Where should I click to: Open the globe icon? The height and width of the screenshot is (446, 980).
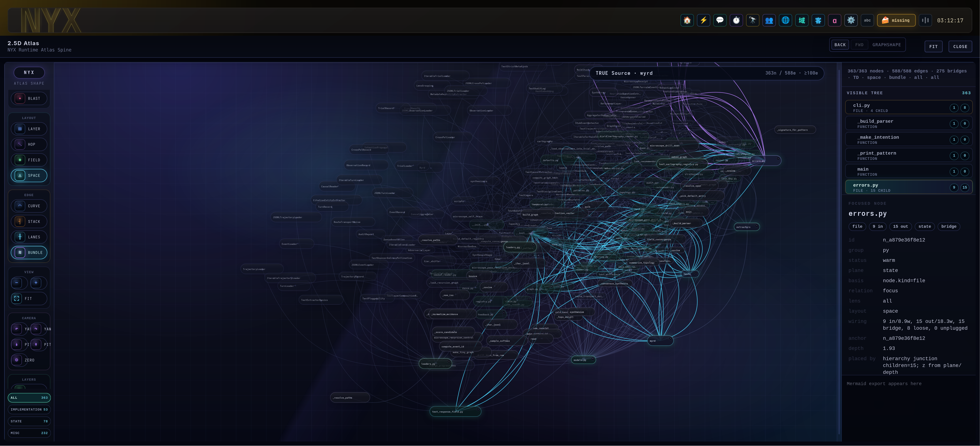785,20
